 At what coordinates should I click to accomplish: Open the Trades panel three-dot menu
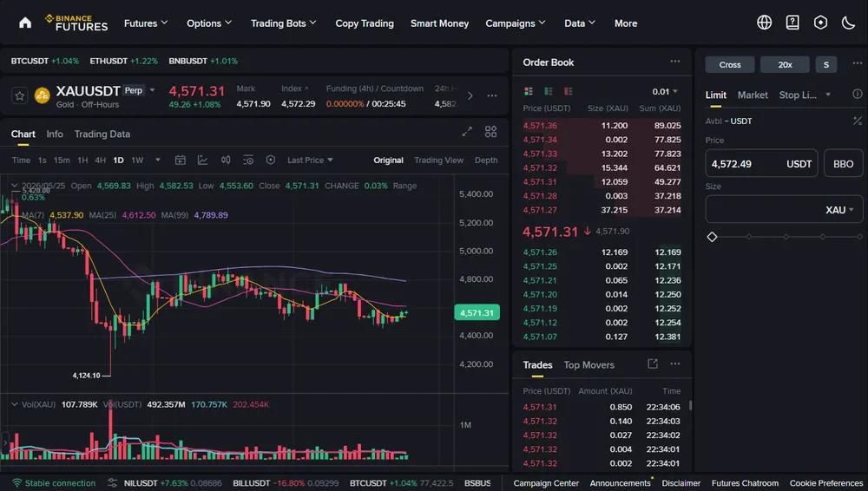click(x=674, y=363)
